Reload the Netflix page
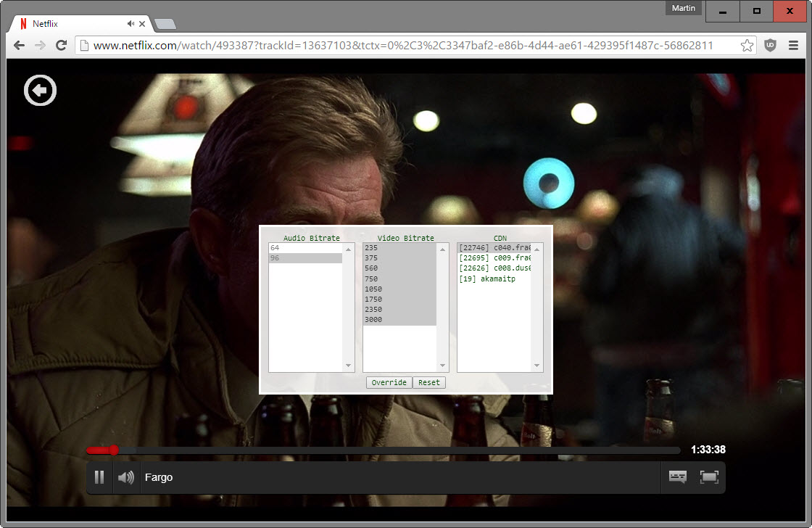812x528 pixels. click(61, 46)
